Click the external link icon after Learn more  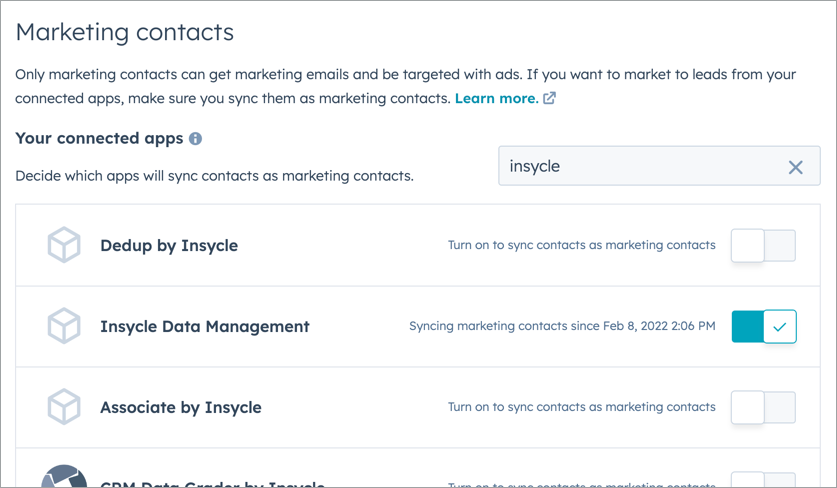[x=549, y=98]
